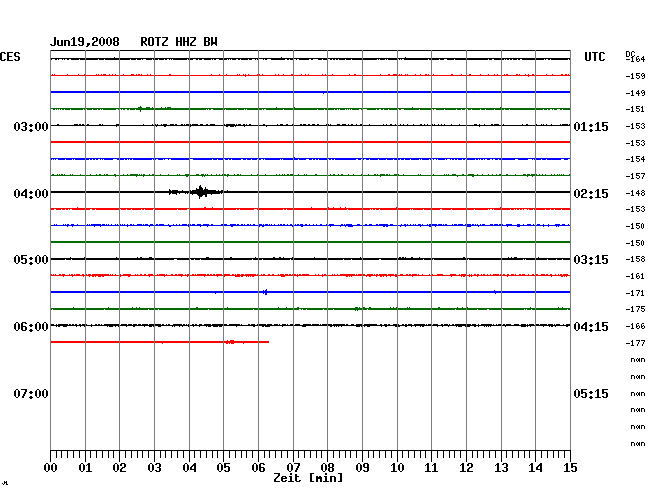Click the DC offset value -161

coord(635,276)
